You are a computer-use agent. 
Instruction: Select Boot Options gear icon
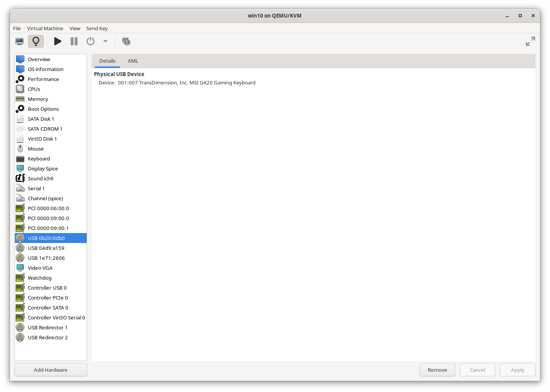(x=20, y=109)
